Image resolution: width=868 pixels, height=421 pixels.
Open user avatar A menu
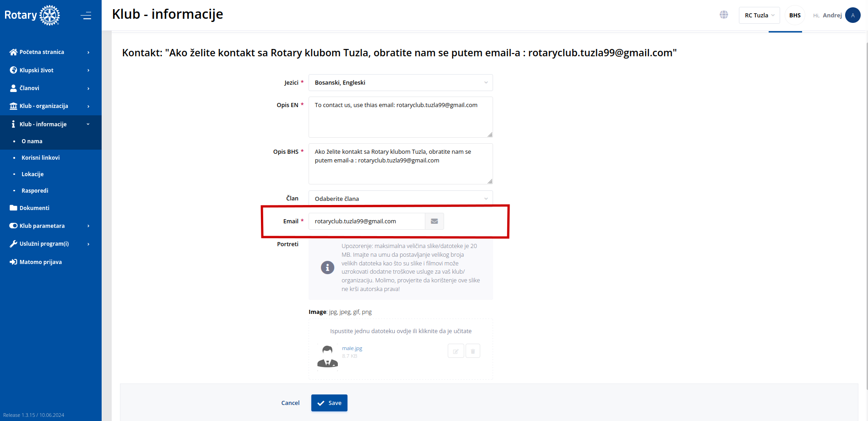852,15
